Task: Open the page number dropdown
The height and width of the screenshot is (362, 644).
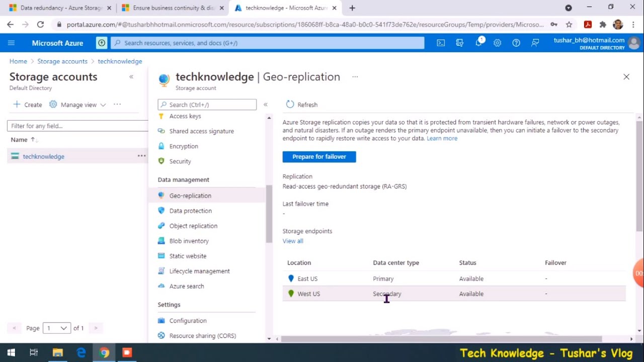Action: 56,328
